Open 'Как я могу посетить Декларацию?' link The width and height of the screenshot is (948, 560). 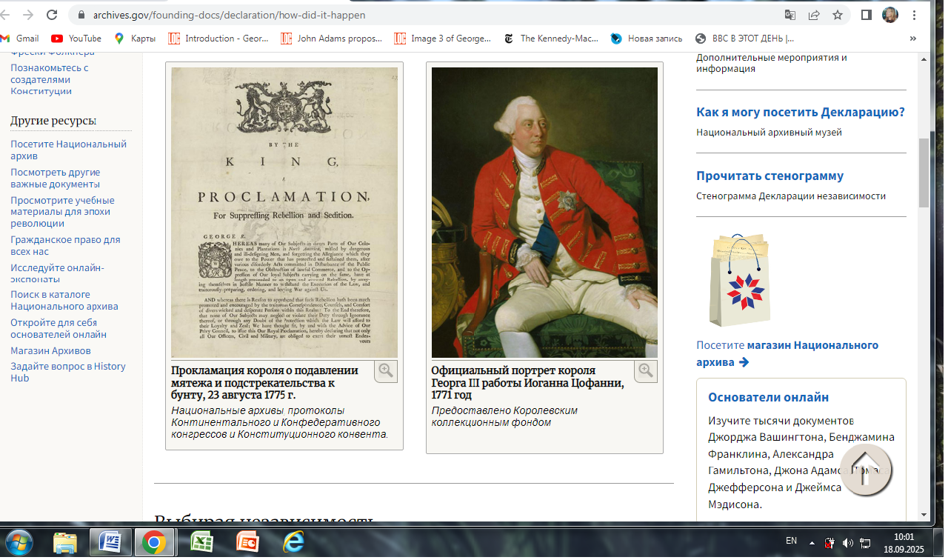(x=800, y=113)
